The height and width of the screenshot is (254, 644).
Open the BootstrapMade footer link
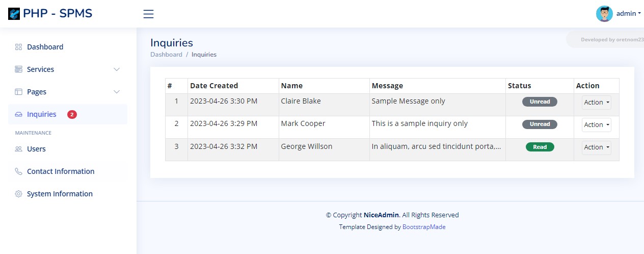click(x=424, y=227)
